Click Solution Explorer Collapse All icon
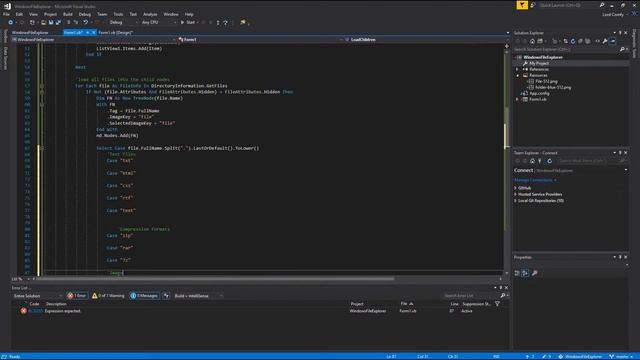The height and width of the screenshot is (360, 640). click(580, 41)
